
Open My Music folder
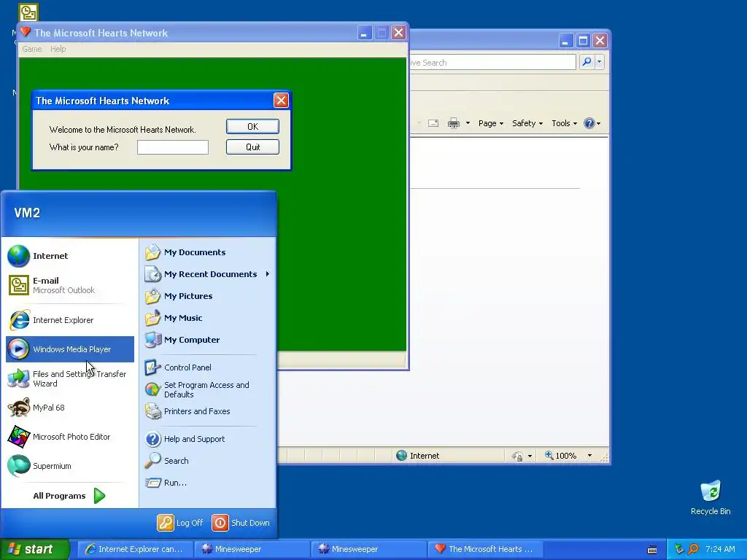click(x=208, y=318)
